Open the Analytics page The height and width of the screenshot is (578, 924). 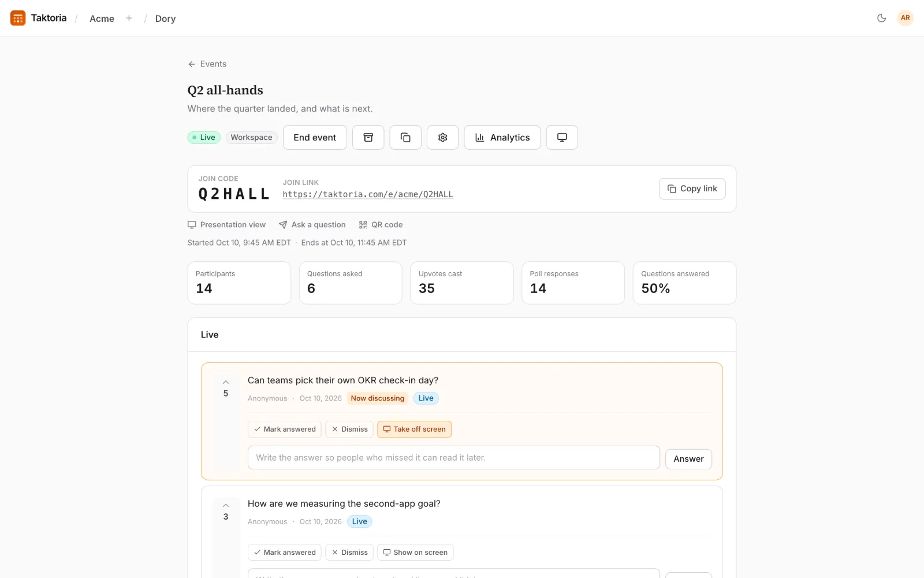502,138
